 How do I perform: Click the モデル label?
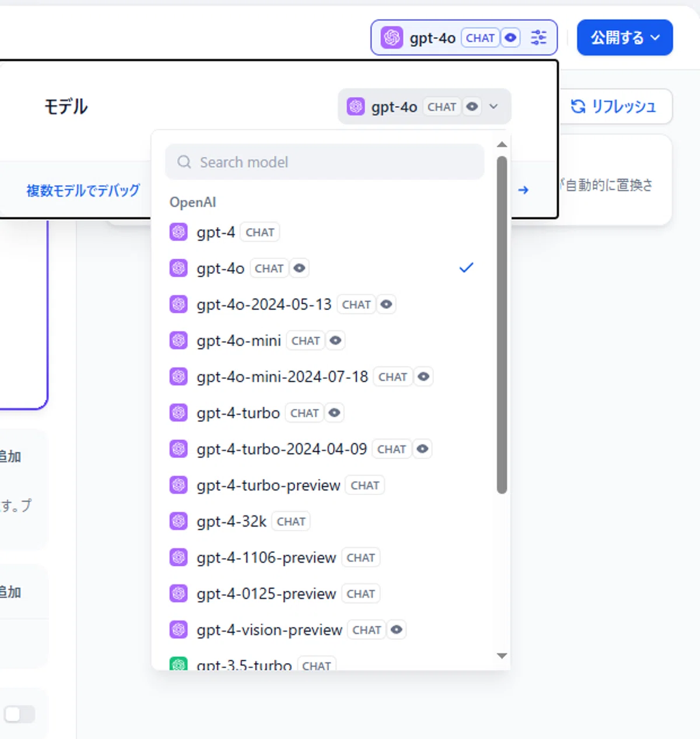point(65,107)
